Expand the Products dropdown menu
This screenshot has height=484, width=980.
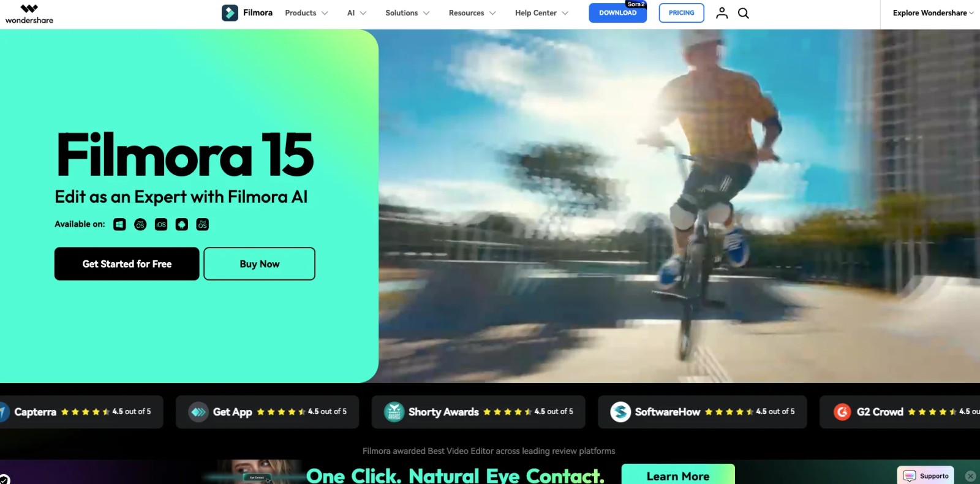[306, 13]
